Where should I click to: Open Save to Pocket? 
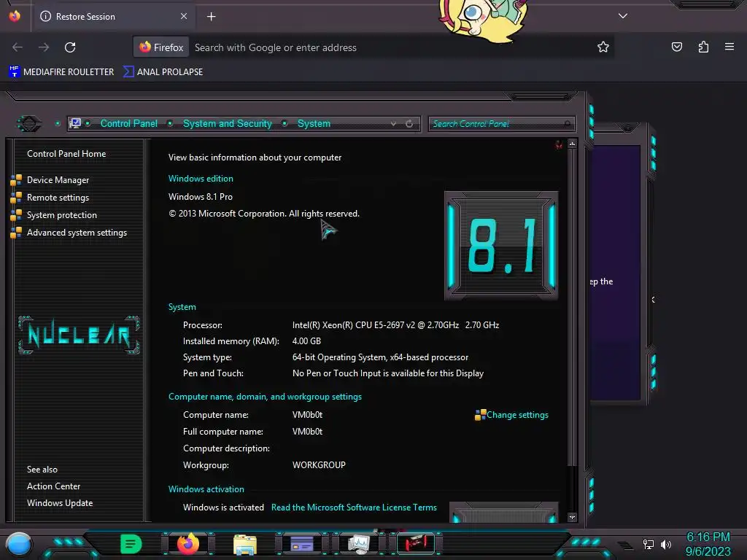tap(676, 47)
